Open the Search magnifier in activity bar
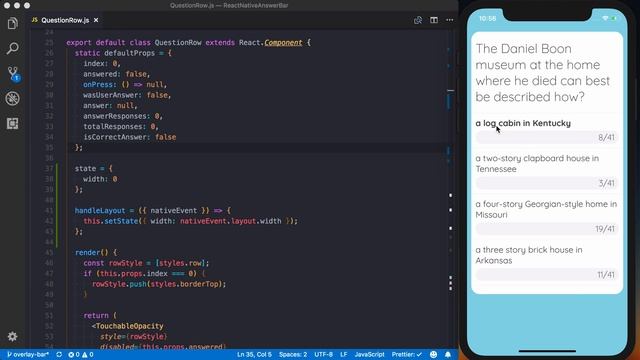 tap(13, 49)
